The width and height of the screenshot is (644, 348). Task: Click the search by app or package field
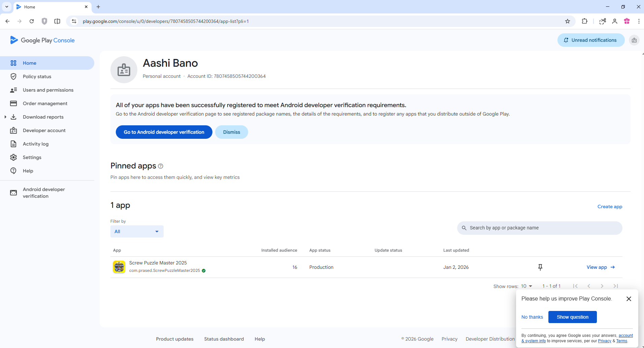(x=540, y=228)
